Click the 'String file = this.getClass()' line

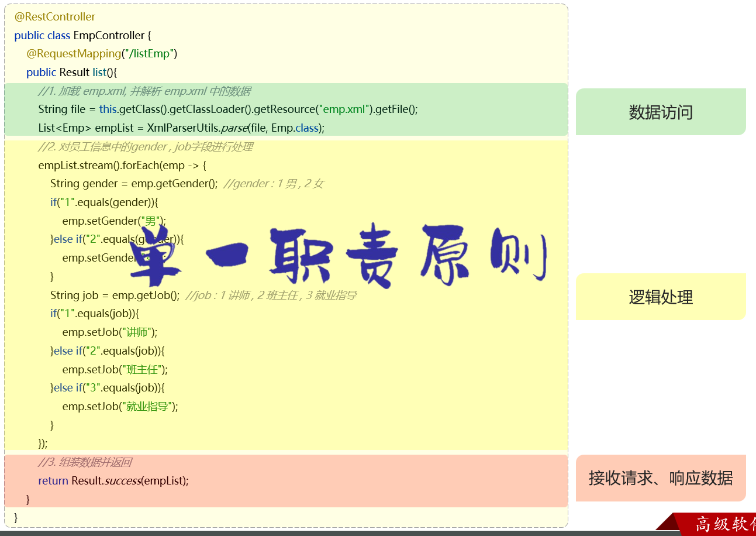click(228, 109)
